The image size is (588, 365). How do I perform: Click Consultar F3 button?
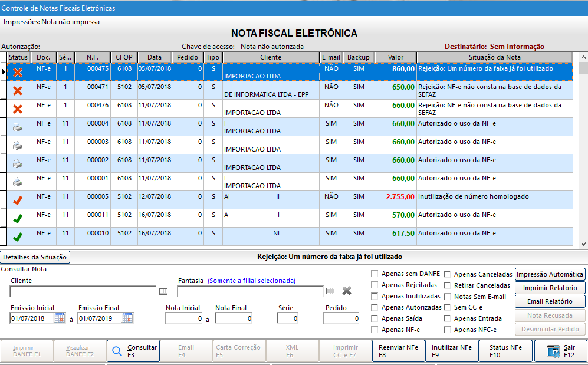click(x=133, y=351)
